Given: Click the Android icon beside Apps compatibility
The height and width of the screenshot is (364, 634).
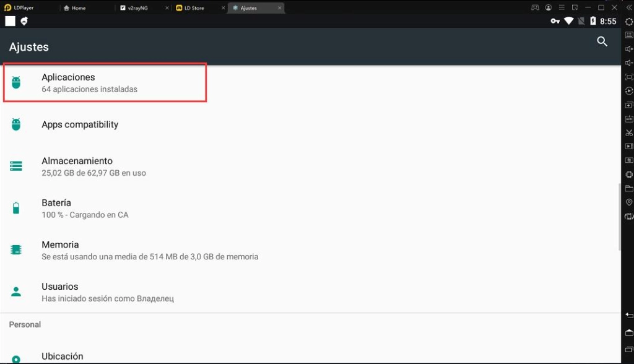Looking at the screenshot, I should 16,124.
